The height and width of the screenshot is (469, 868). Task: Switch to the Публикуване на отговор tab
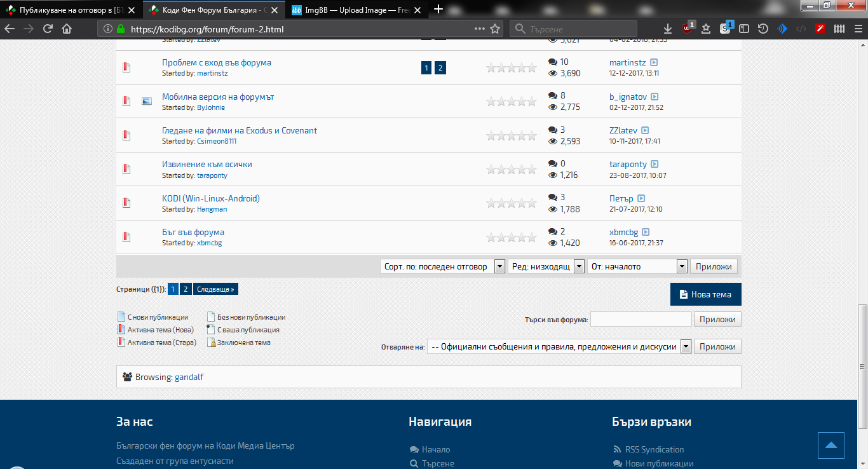[x=71, y=10]
